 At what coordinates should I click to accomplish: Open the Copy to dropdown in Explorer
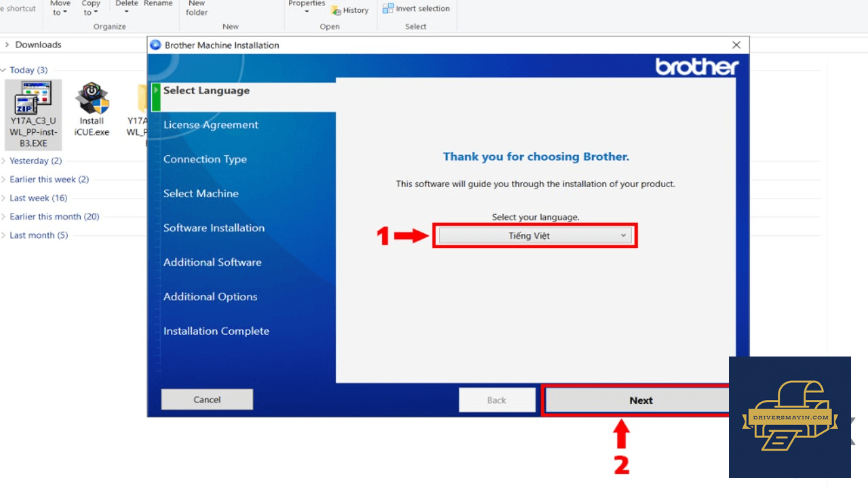pos(91,7)
